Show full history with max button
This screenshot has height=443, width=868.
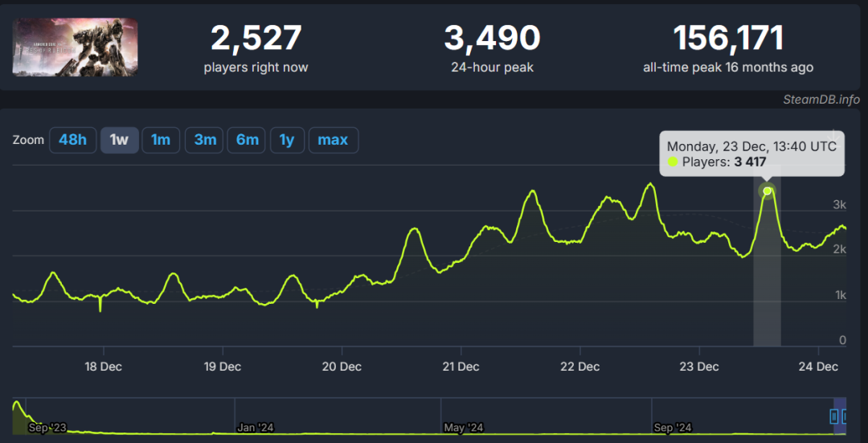point(334,140)
